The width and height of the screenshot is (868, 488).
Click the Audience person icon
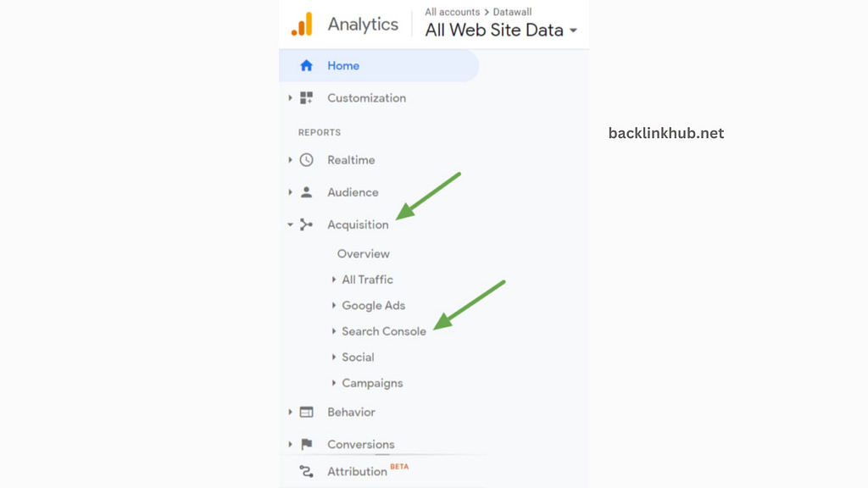[306, 192]
